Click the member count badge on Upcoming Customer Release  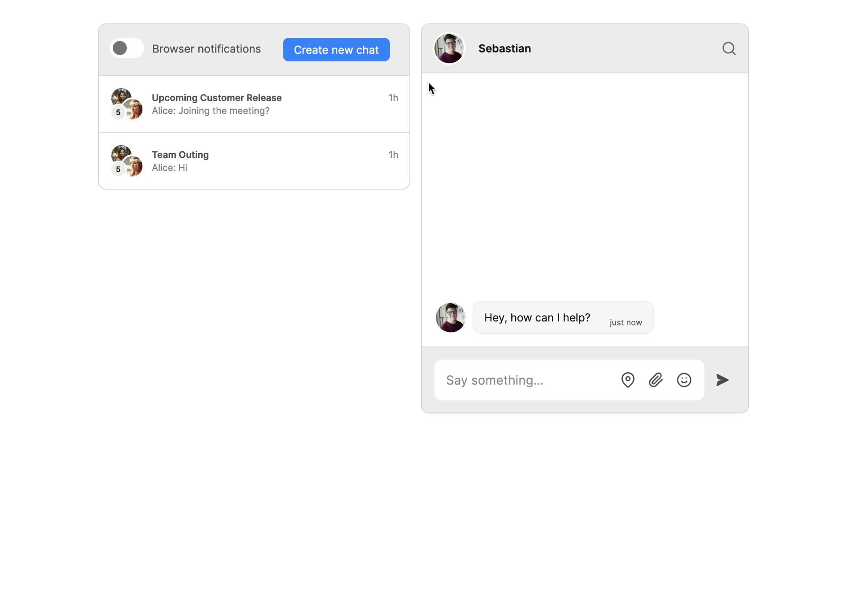(118, 112)
